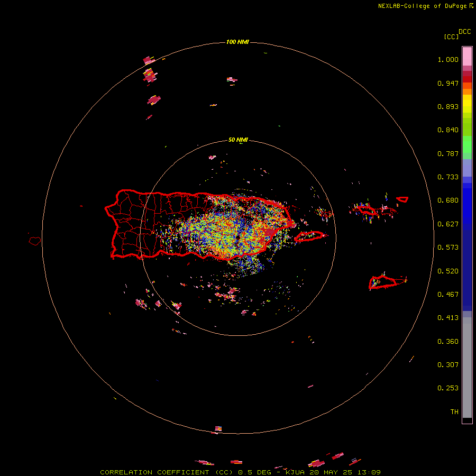Click the Vieques island outline
This screenshot has height=476, width=476.
[x=309, y=236]
